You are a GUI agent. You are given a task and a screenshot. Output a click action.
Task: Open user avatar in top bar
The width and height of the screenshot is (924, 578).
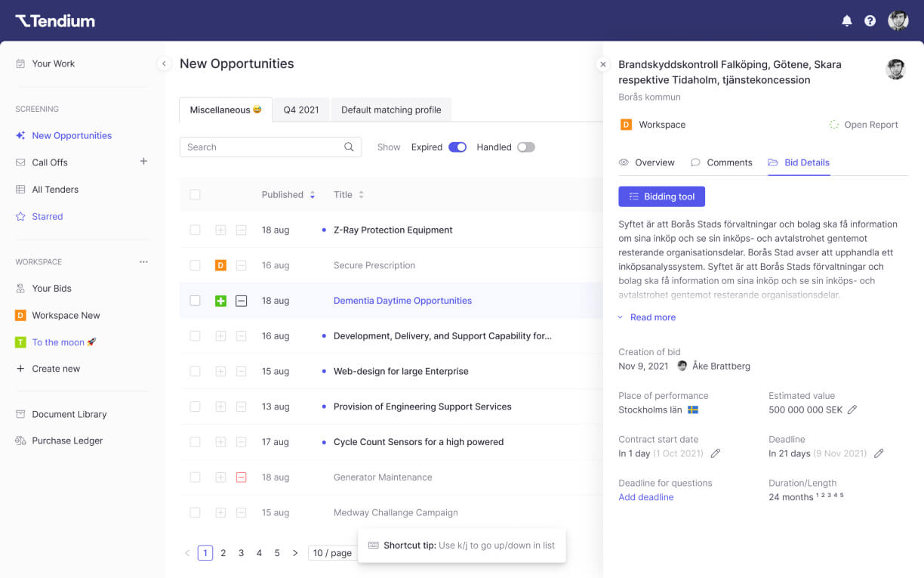(x=898, y=20)
